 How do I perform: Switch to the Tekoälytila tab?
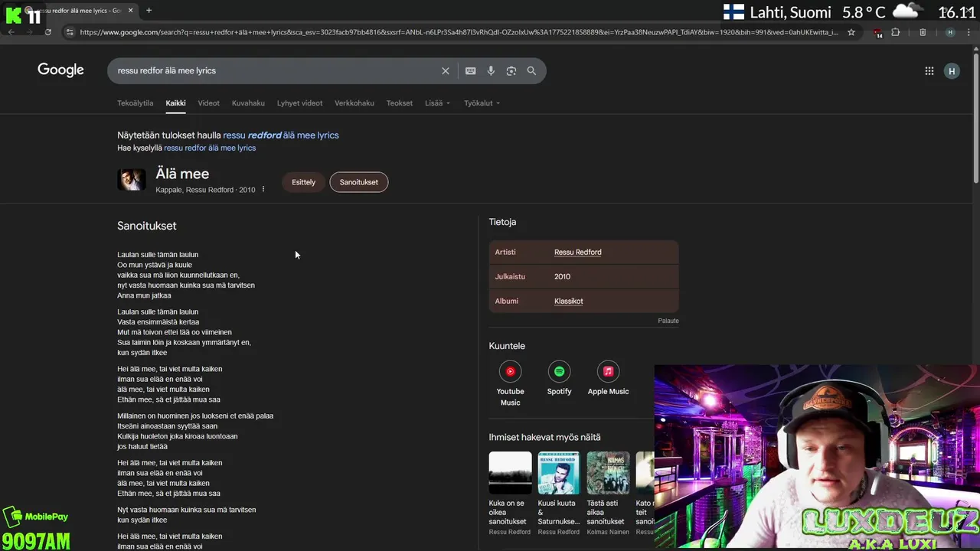tap(136, 103)
